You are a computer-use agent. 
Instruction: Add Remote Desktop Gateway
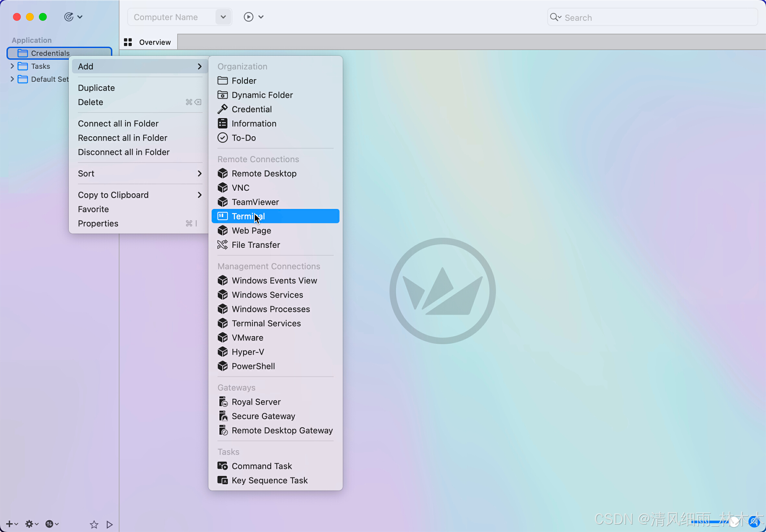click(276, 431)
